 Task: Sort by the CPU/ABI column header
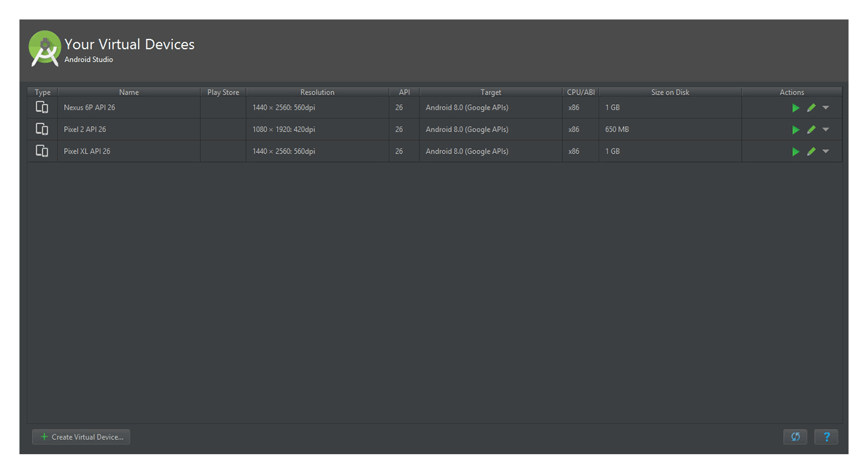pos(581,92)
